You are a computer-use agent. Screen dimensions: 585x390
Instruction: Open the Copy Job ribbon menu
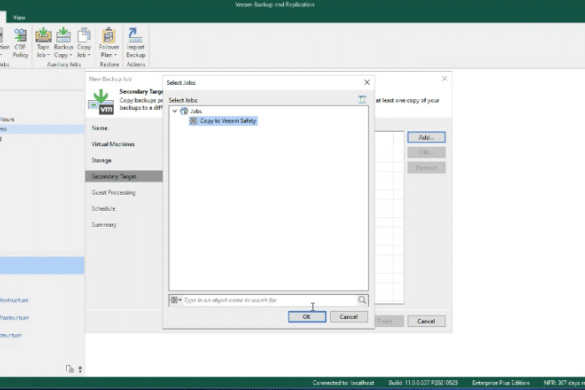pyautogui.click(x=84, y=43)
